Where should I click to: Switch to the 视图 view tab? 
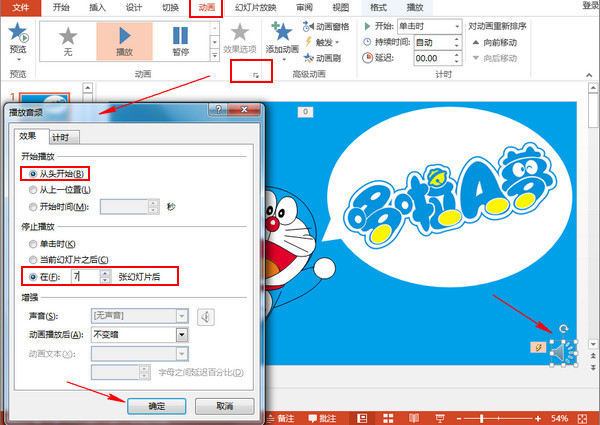341,8
